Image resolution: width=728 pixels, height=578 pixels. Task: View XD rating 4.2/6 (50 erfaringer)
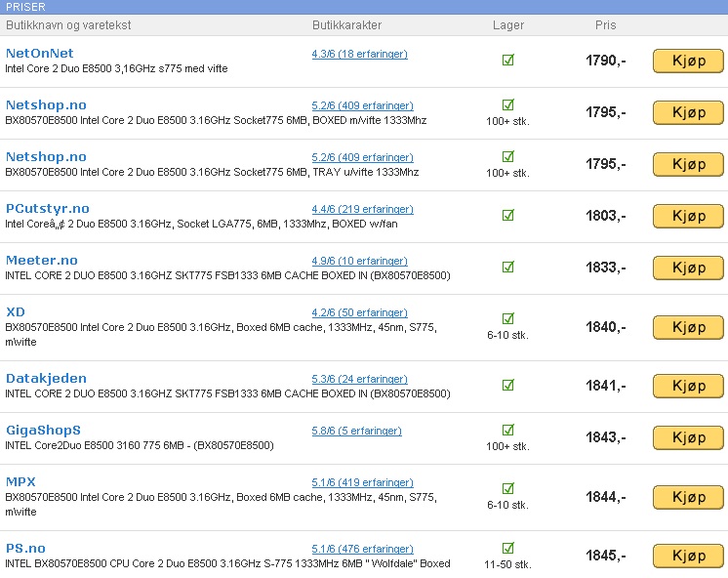[x=359, y=312]
